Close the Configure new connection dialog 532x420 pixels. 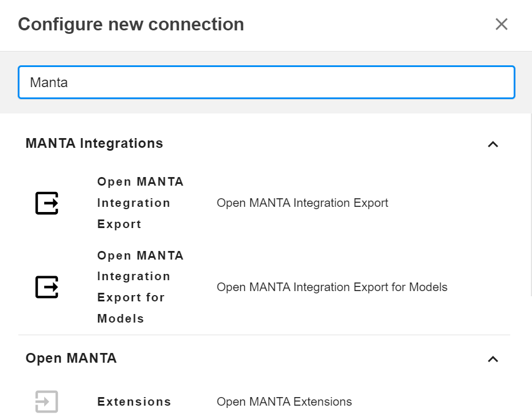(501, 24)
